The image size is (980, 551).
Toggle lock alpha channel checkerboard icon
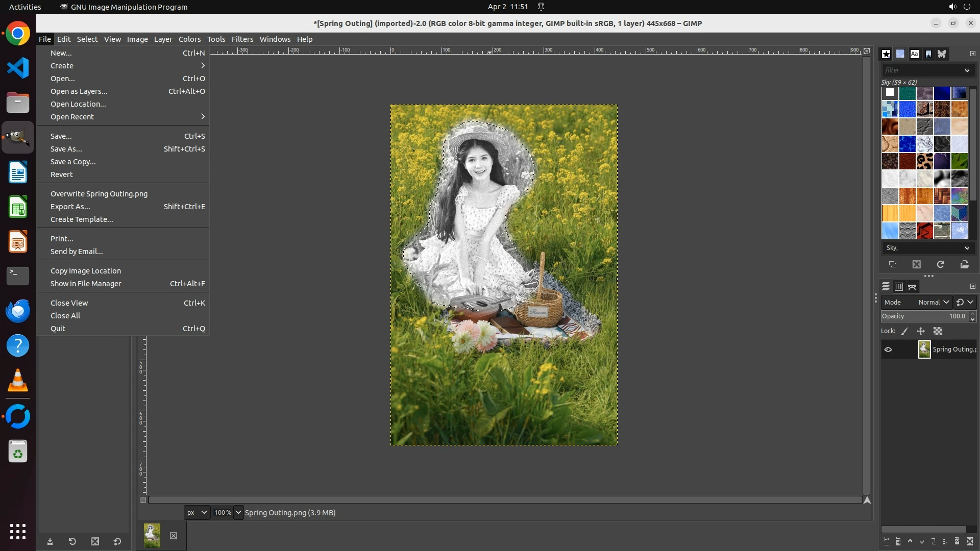938,331
